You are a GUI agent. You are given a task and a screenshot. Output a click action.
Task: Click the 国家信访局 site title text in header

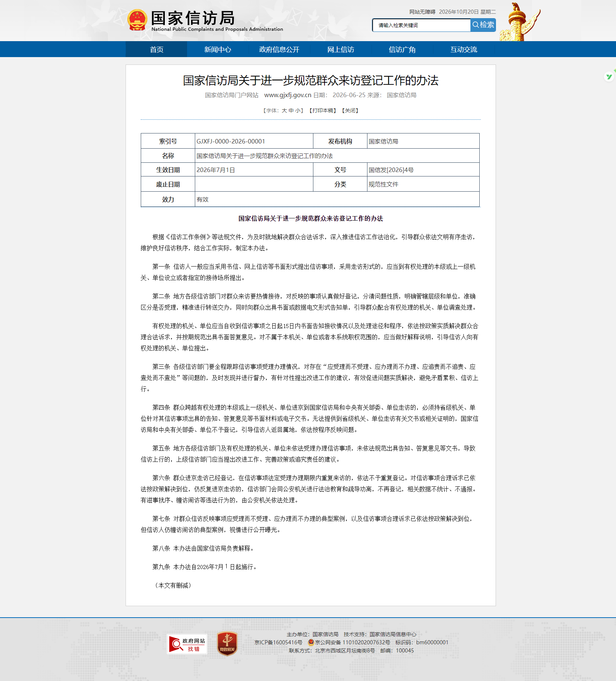coord(193,18)
